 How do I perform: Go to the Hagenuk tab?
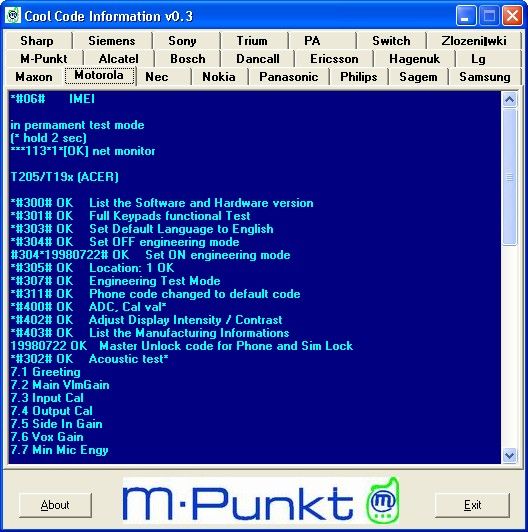[x=414, y=59]
